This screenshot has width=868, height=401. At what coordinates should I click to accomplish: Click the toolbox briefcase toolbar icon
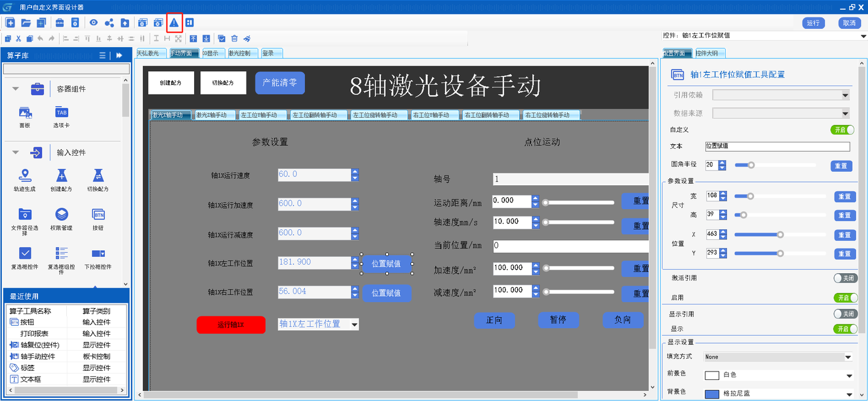click(x=60, y=23)
